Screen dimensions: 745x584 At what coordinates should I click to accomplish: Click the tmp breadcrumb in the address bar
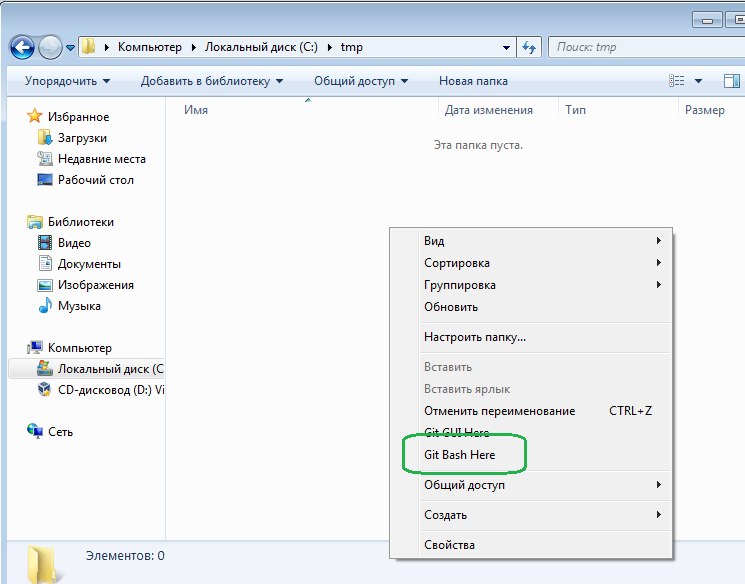click(x=352, y=47)
